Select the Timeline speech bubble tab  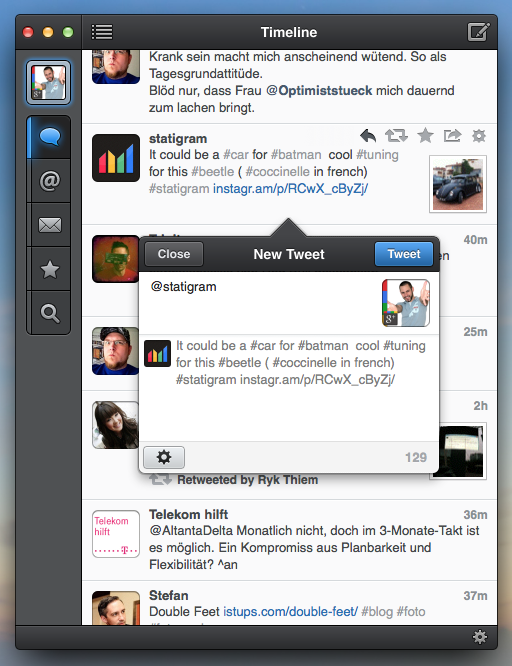(49, 137)
